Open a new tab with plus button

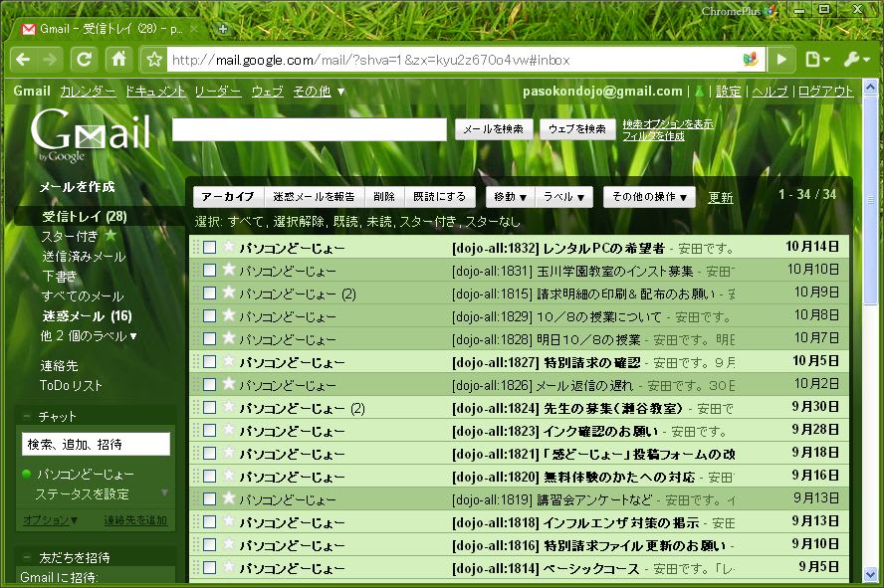click(x=222, y=29)
